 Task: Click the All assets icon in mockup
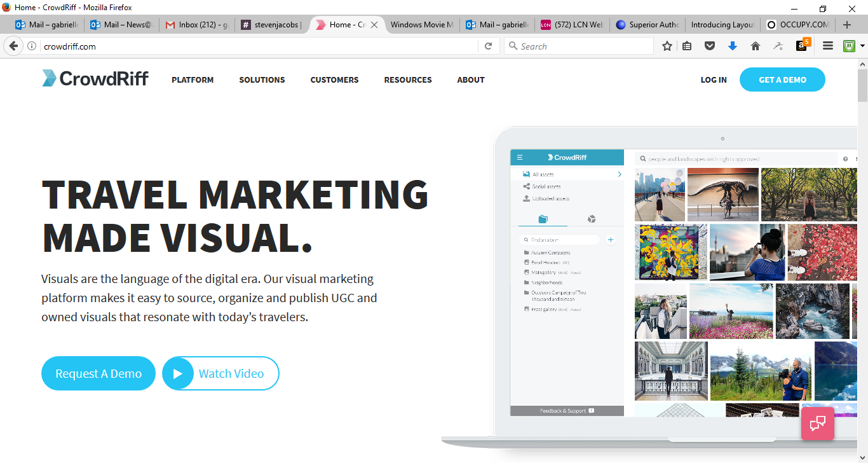tap(526, 174)
